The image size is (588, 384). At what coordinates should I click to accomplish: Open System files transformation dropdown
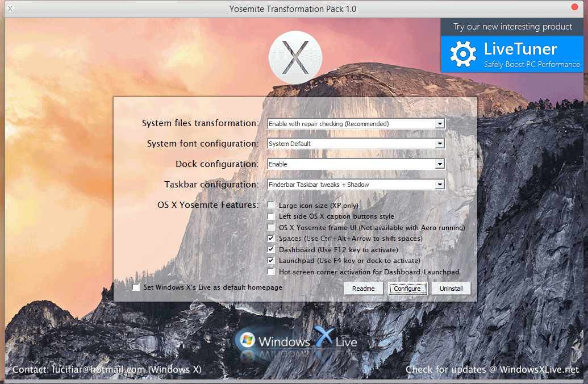356,123
